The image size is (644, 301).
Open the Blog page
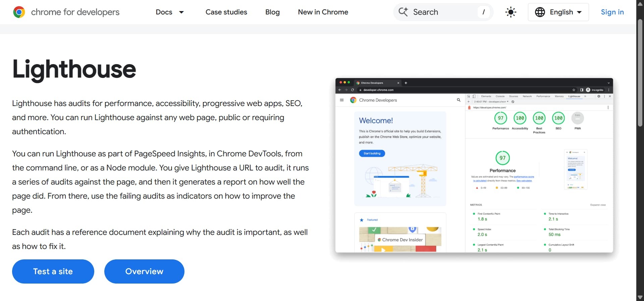tap(272, 12)
